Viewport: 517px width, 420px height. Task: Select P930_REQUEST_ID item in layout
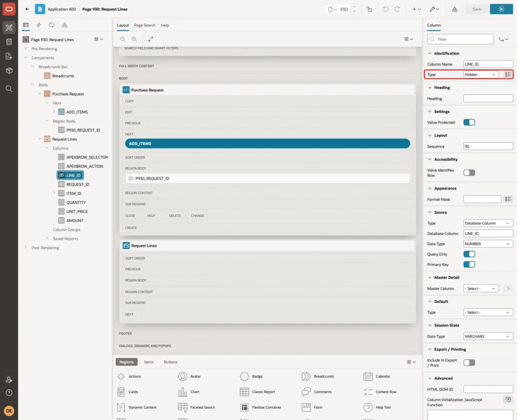[x=268, y=178]
